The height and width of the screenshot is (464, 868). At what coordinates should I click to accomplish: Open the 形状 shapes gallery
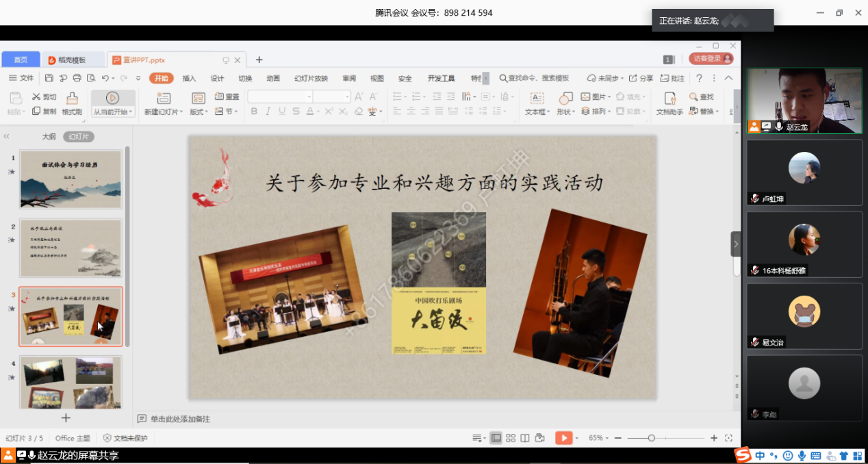click(x=565, y=104)
